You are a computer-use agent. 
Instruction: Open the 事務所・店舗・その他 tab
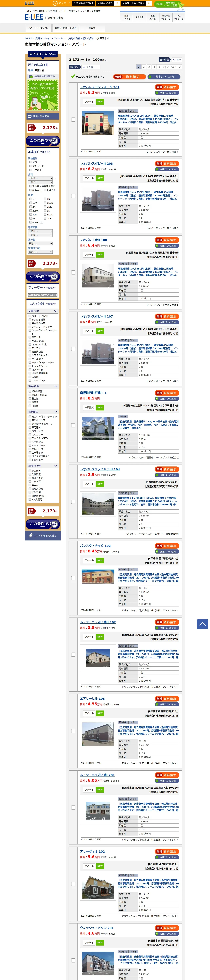65,28
